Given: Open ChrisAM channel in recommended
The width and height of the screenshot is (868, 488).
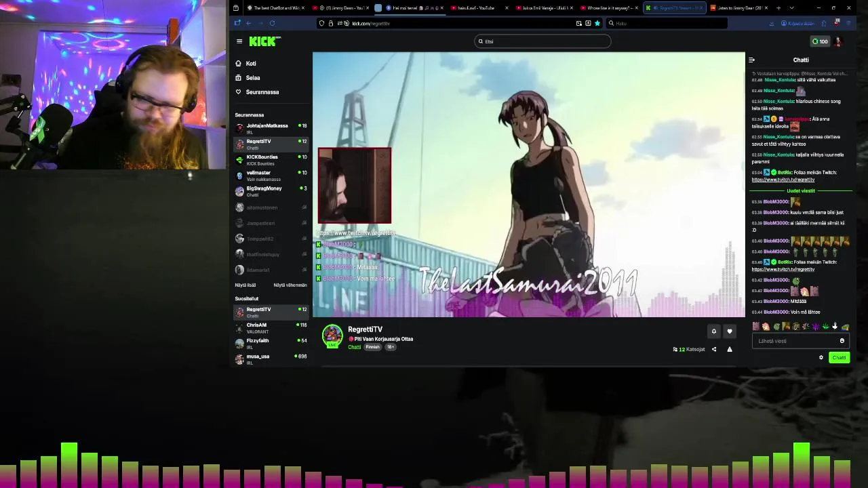Looking at the screenshot, I should click(x=271, y=327).
